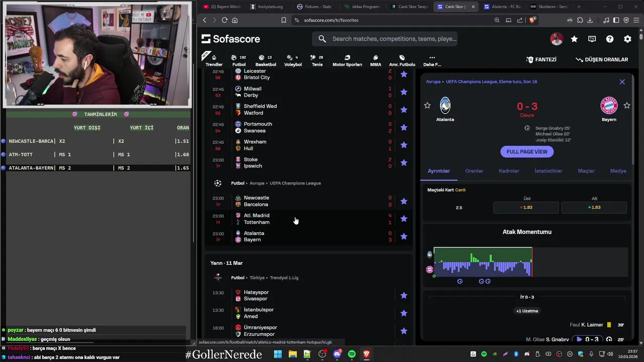
Task: Toggle favorite star for Millwall vs Derby
Action: pyautogui.click(x=404, y=92)
